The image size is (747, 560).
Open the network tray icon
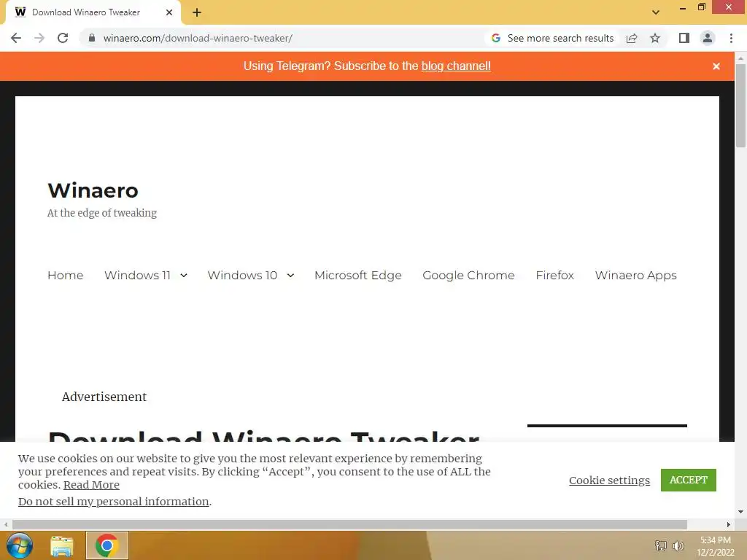pyautogui.click(x=661, y=545)
